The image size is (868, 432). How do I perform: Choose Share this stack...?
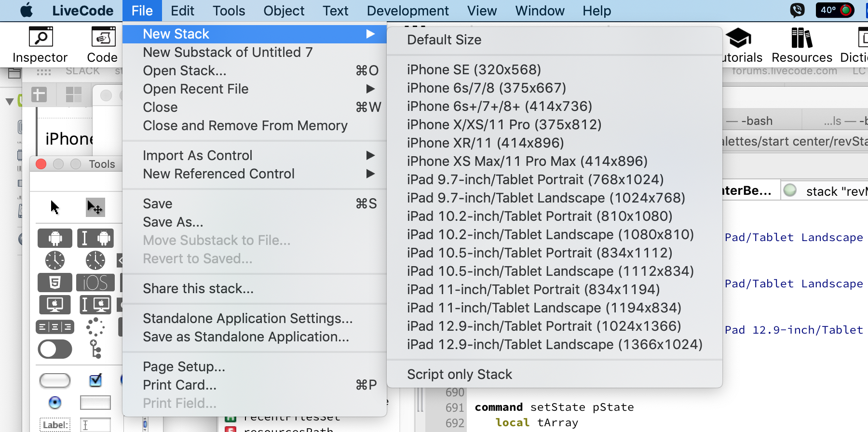[x=255, y=288]
